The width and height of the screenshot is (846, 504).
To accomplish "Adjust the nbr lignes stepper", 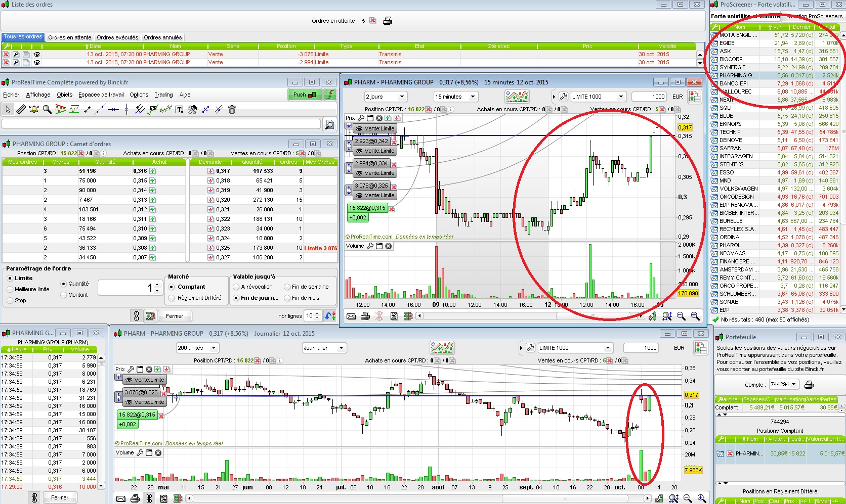I will (317, 316).
